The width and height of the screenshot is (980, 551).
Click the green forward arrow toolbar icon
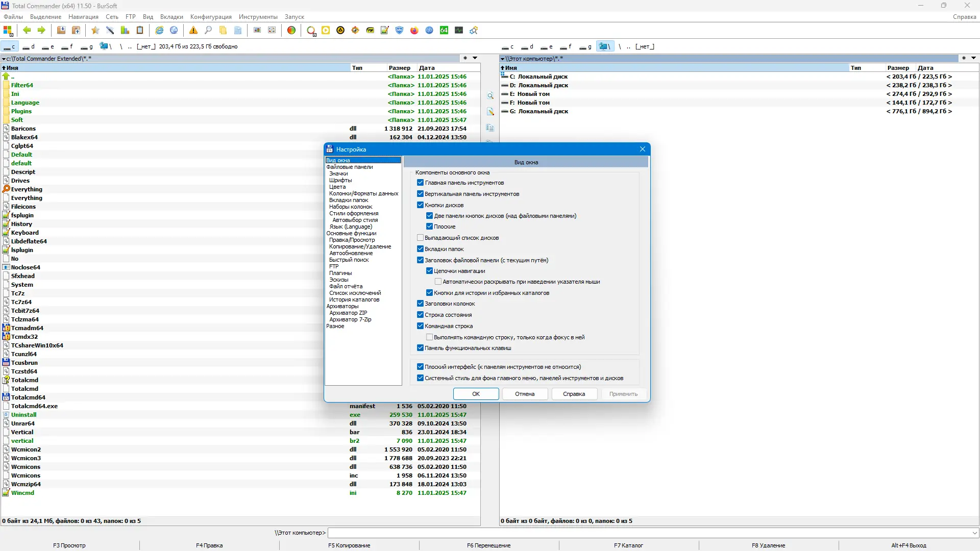click(x=41, y=30)
